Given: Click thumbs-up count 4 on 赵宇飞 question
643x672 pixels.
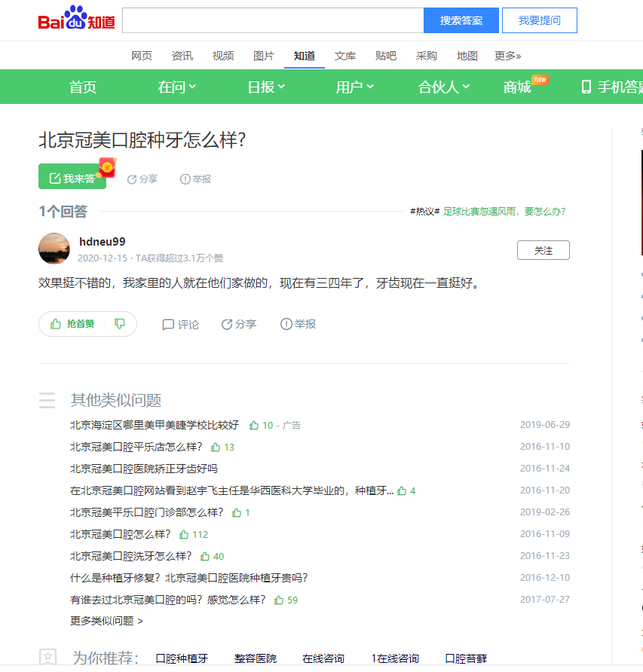Looking at the screenshot, I should pyautogui.click(x=406, y=491).
